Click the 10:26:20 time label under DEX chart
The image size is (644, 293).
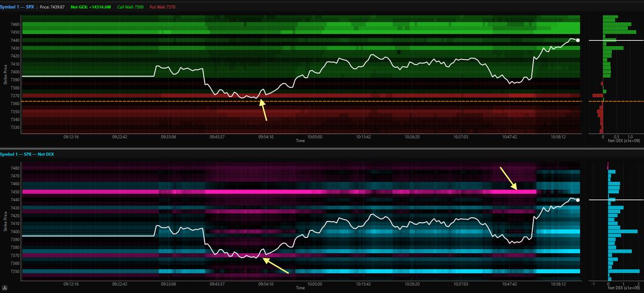(x=412, y=283)
